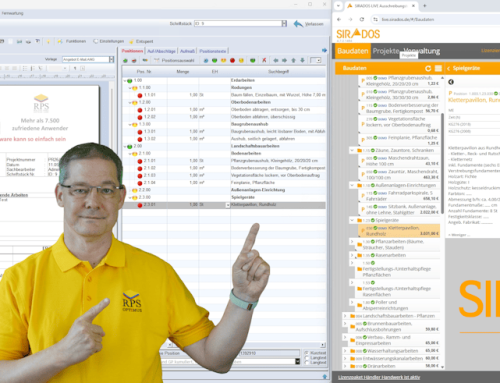Screen dimensions: 500x383
Task: Open the Schnellstück dropdown
Action: click(284, 23)
